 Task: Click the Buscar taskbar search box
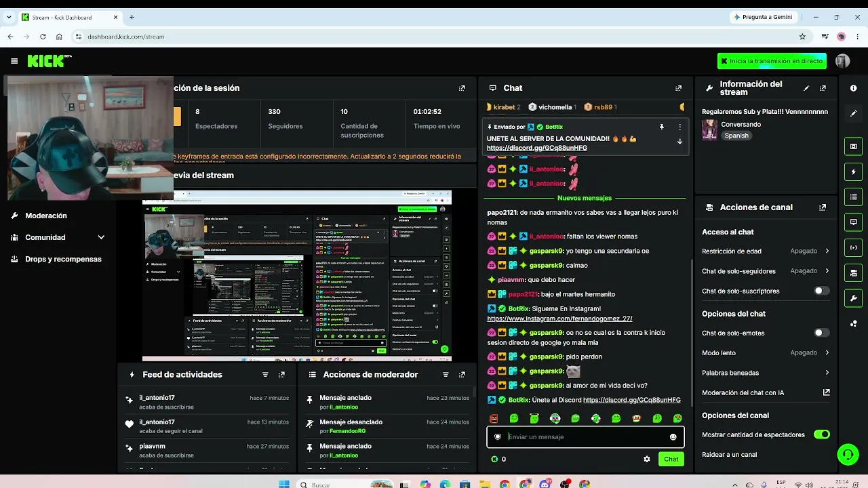pyautogui.click(x=344, y=485)
